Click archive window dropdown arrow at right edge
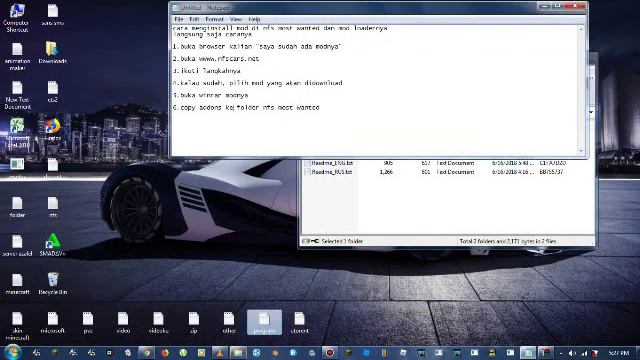The image size is (640, 360). (x=591, y=112)
